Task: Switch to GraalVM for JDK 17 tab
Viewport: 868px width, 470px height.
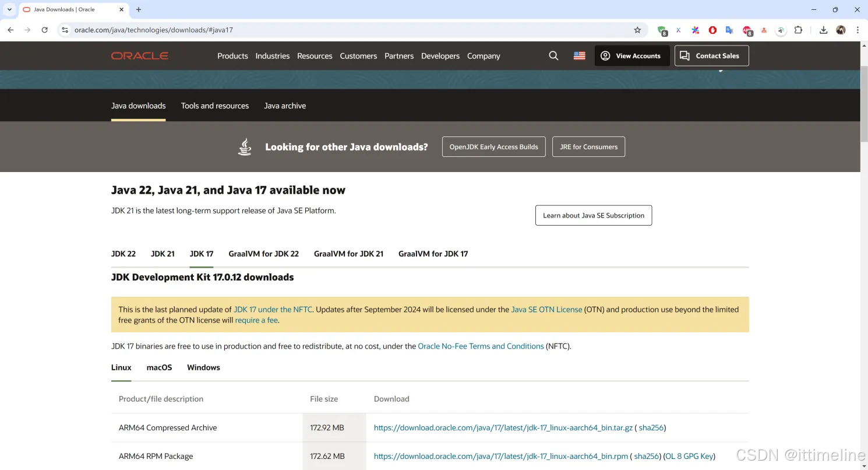Action: [x=433, y=254]
